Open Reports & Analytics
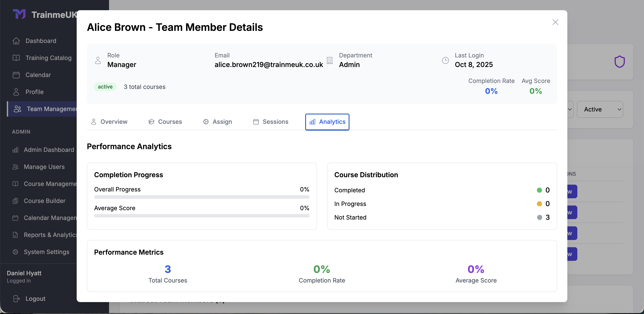This screenshot has height=314, width=644. coord(50,235)
